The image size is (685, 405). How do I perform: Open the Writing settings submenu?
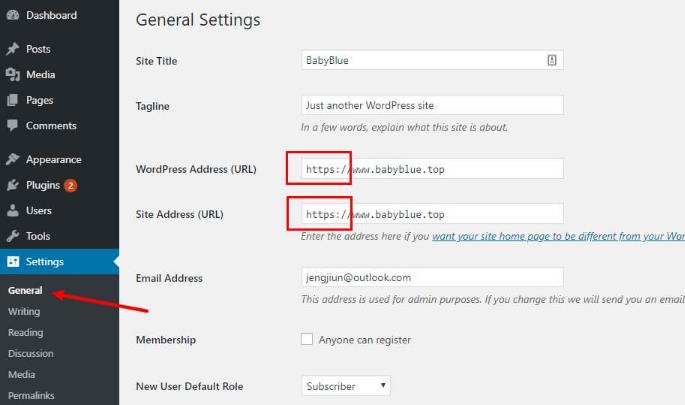tap(24, 312)
